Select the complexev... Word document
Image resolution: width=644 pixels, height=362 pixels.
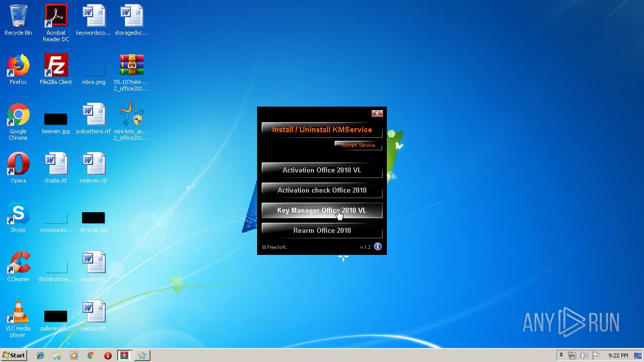[94, 266]
